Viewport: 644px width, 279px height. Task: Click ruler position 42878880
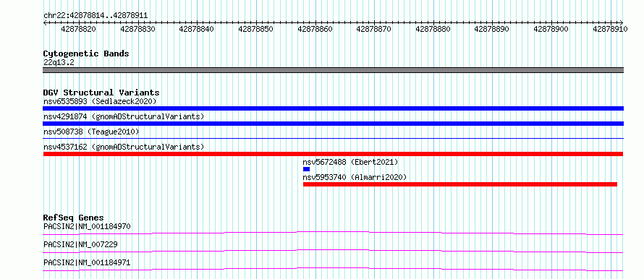pyautogui.click(x=433, y=29)
